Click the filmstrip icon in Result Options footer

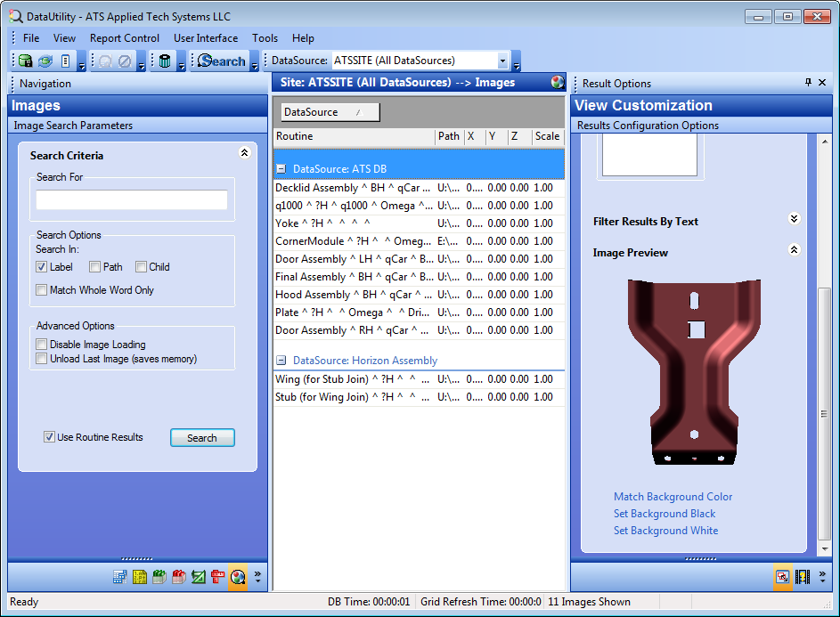[803, 577]
